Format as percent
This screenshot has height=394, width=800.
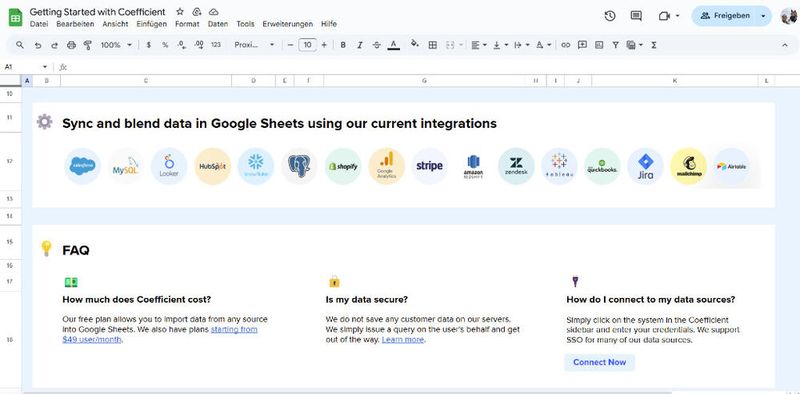tap(165, 45)
